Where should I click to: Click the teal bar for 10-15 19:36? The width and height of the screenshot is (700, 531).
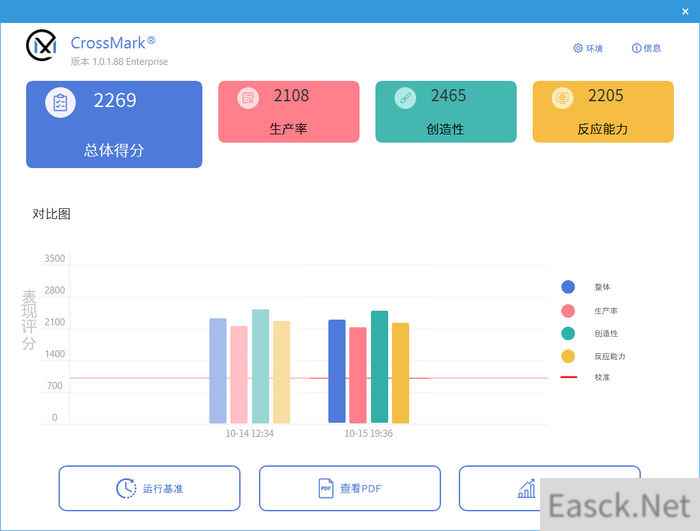click(x=379, y=367)
